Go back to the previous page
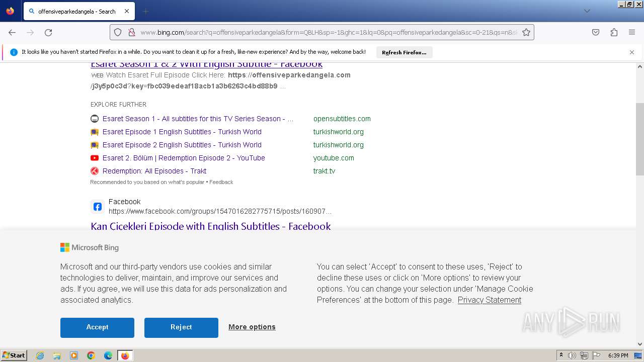Viewport: 644px width, 362px height. tap(12, 32)
